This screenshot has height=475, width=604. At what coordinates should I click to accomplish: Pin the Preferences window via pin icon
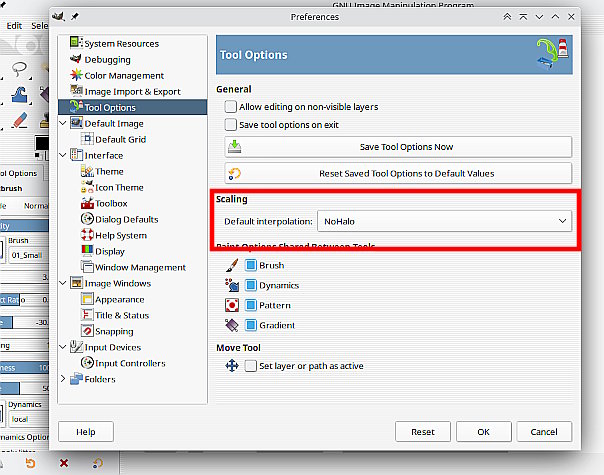point(75,17)
